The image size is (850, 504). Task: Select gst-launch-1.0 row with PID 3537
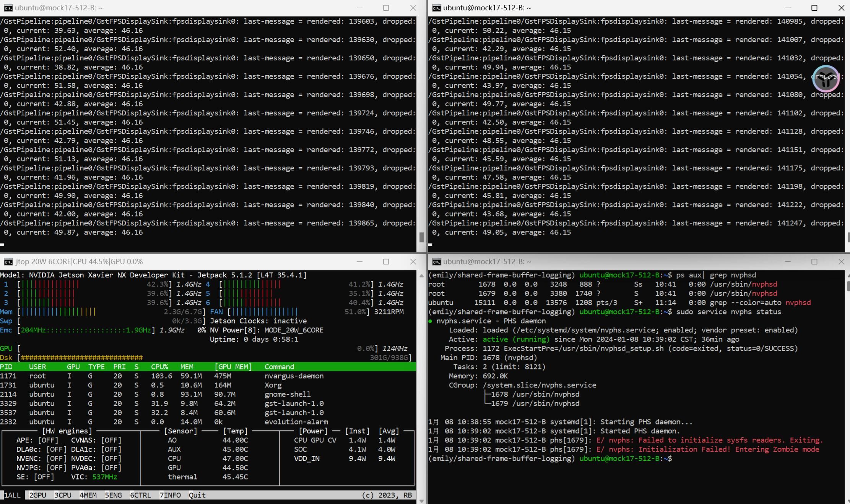point(208,413)
